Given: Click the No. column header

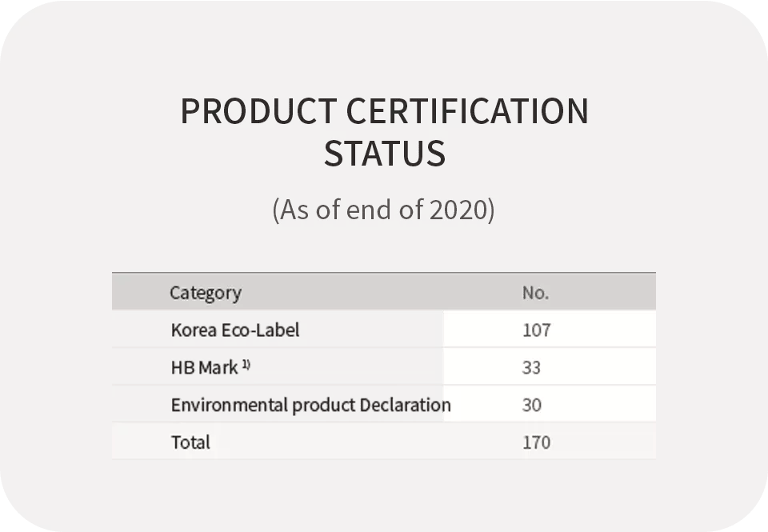Looking at the screenshot, I should tap(535, 293).
